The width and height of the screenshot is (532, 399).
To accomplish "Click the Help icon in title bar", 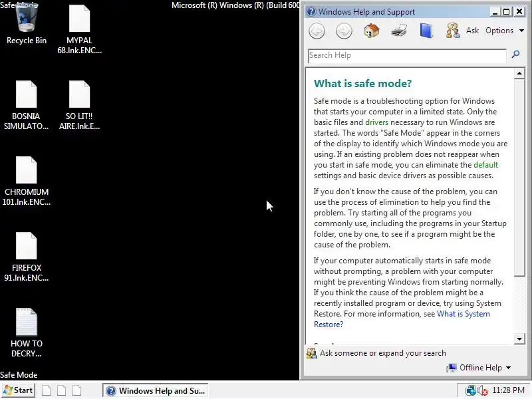I will (311, 11).
